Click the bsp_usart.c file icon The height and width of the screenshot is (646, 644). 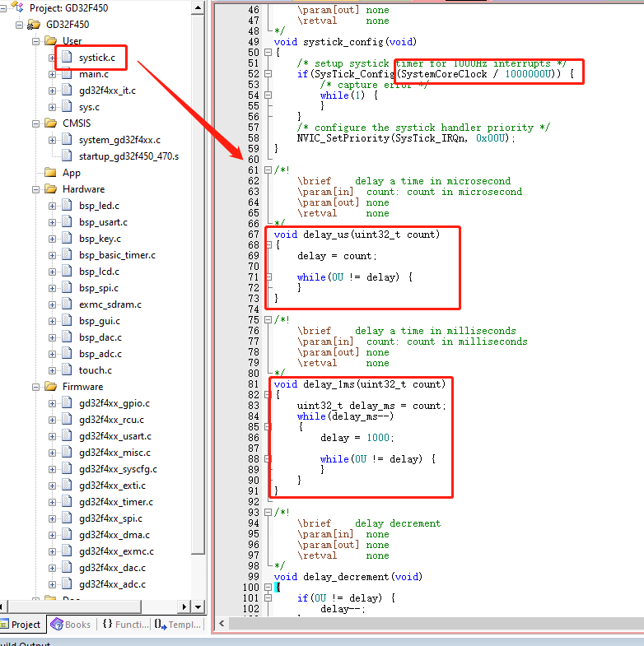tap(67, 221)
